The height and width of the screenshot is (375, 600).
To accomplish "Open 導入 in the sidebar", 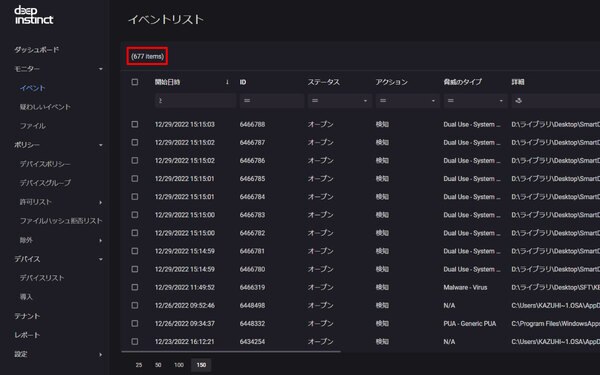I will (26, 297).
